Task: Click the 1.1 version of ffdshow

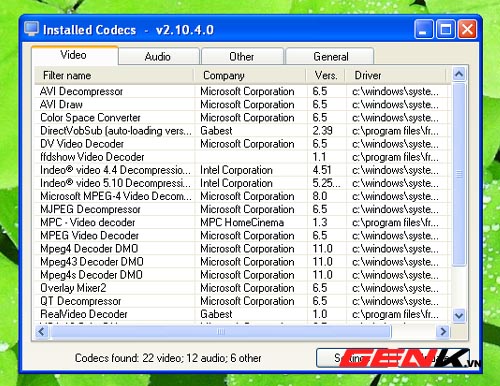Action: tap(319, 157)
